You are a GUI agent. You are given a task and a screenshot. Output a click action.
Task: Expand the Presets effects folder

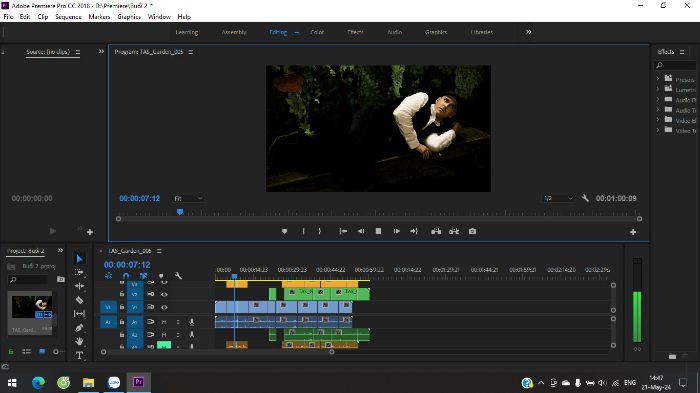click(658, 79)
